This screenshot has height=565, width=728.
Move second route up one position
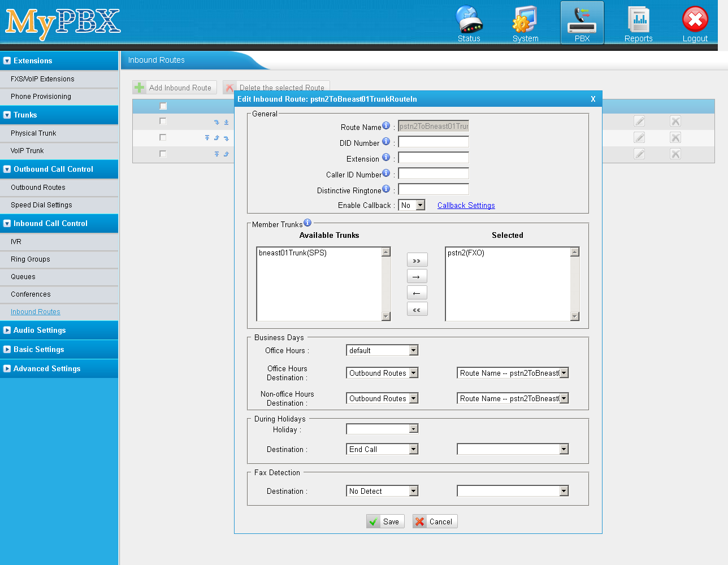pos(216,138)
